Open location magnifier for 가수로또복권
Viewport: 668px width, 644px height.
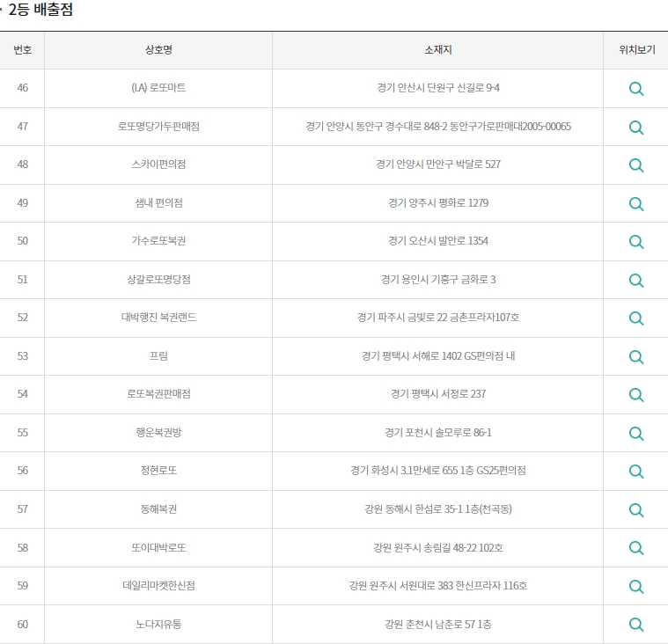(x=636, y=241)
